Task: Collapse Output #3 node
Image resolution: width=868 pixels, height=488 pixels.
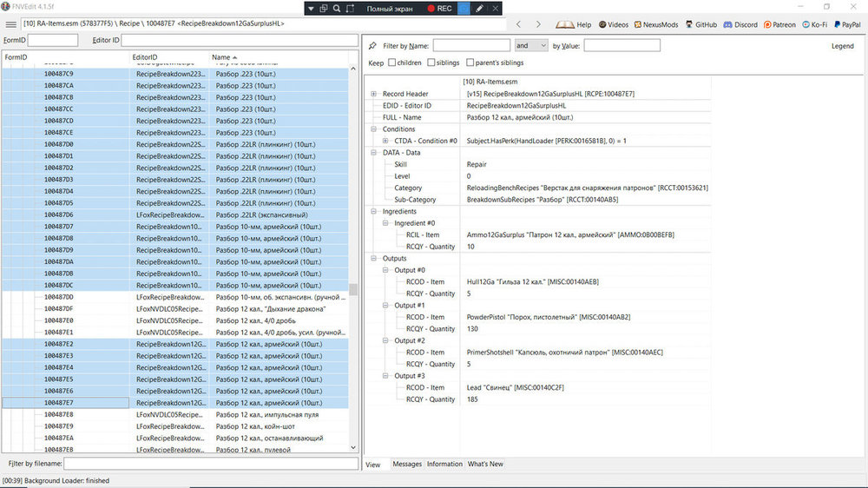Action: coord(385,376)
